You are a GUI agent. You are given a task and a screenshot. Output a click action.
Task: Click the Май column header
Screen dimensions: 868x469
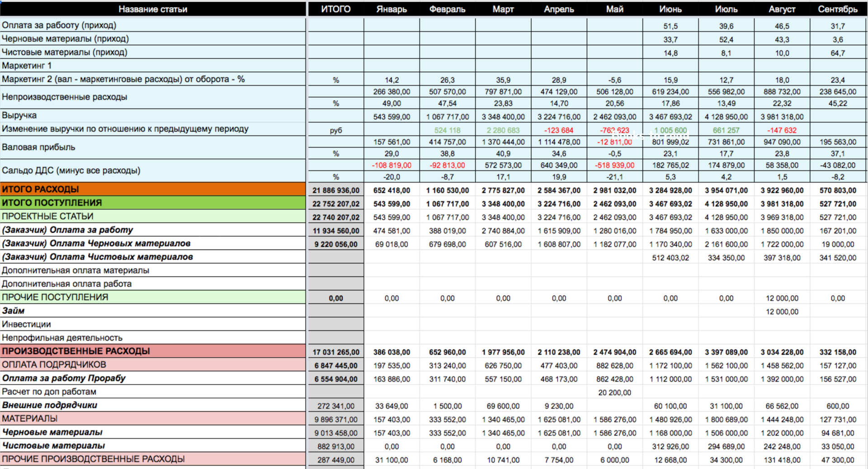(x=614, y=9)
